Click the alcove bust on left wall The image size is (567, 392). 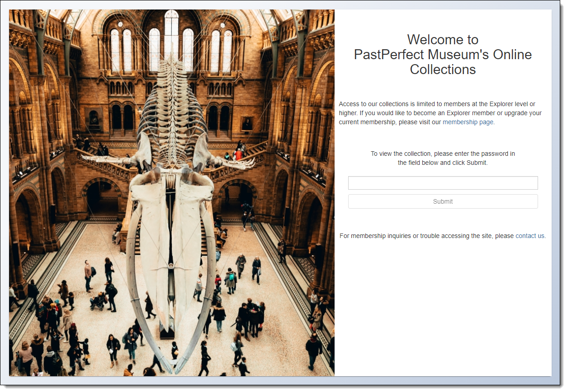94,119
